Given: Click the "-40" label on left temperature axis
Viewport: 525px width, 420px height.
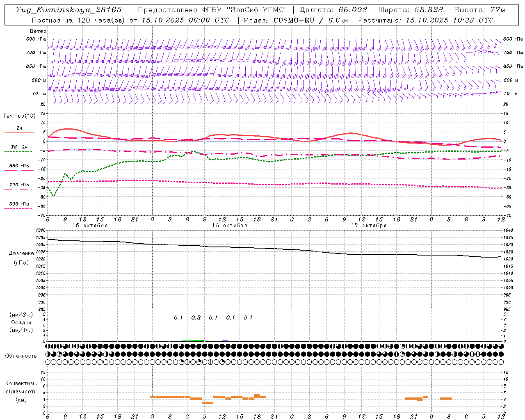Looking at the screenshot, I should pos(42,215).
